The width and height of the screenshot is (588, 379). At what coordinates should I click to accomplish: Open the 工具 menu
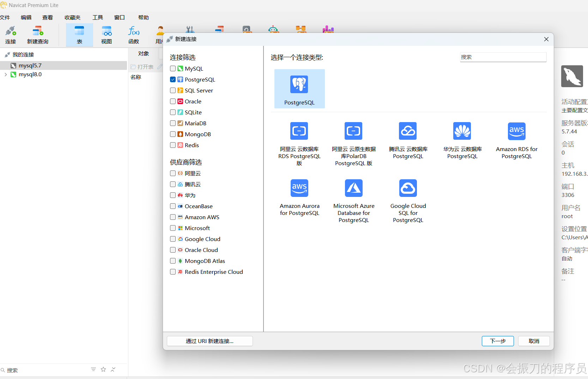97,17
